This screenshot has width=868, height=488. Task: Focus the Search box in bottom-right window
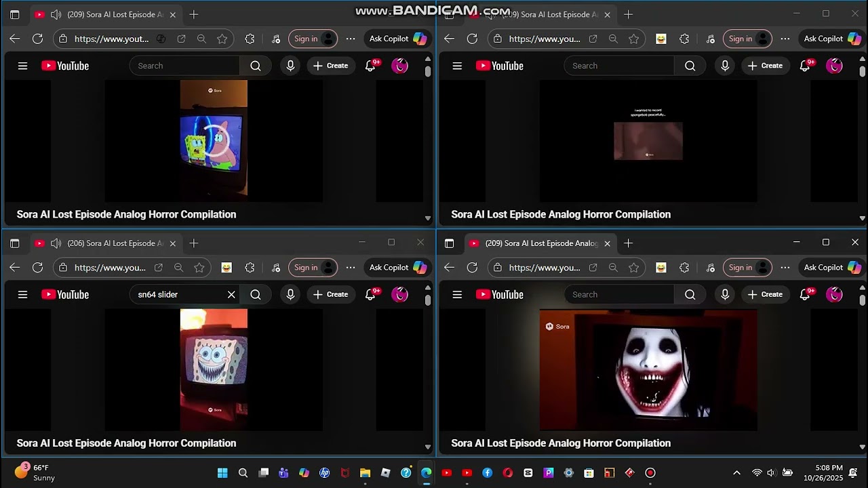(x=619, y=294)
